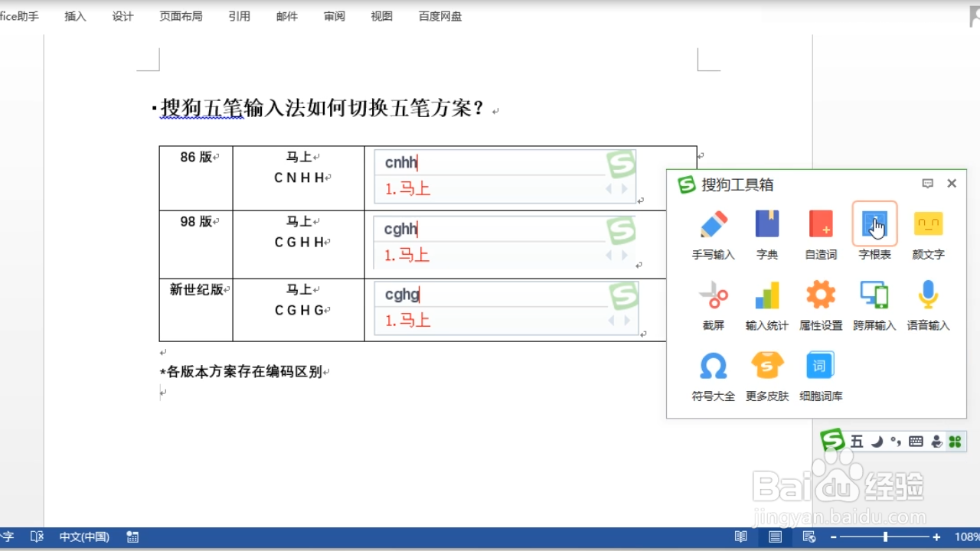Open 符号大全 symbol collection
This screenshot has width=980, height=551.
pos(714,377)
